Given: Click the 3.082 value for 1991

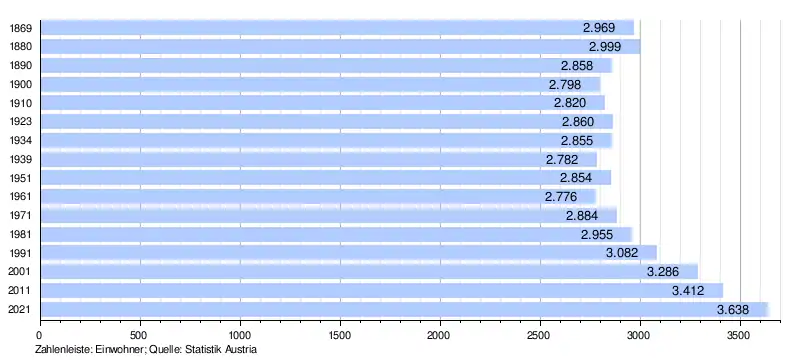Looking at the screenshot, I should pyautogui.click(x=622, y=253).
